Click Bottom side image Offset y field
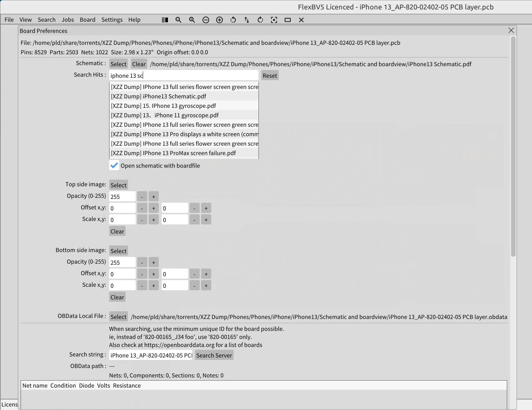Screen dimensions: 532x410 175,274
